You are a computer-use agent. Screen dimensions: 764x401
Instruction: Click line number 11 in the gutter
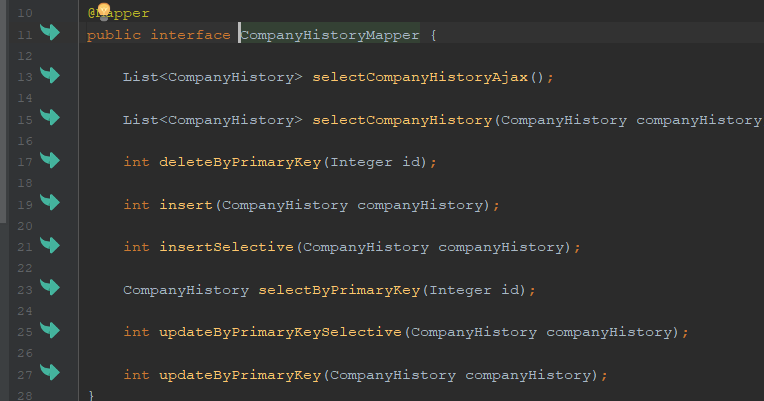[25, 35]
